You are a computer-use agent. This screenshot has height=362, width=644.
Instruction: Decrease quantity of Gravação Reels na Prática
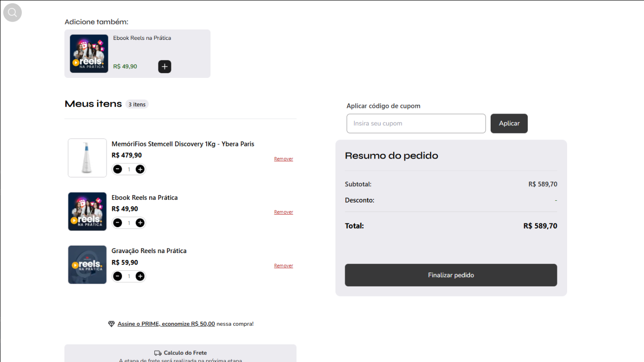(x=118, y=276)
